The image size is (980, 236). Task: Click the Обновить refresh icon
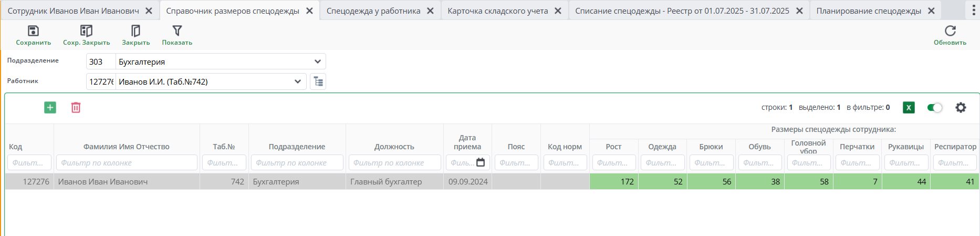[950, 31]
